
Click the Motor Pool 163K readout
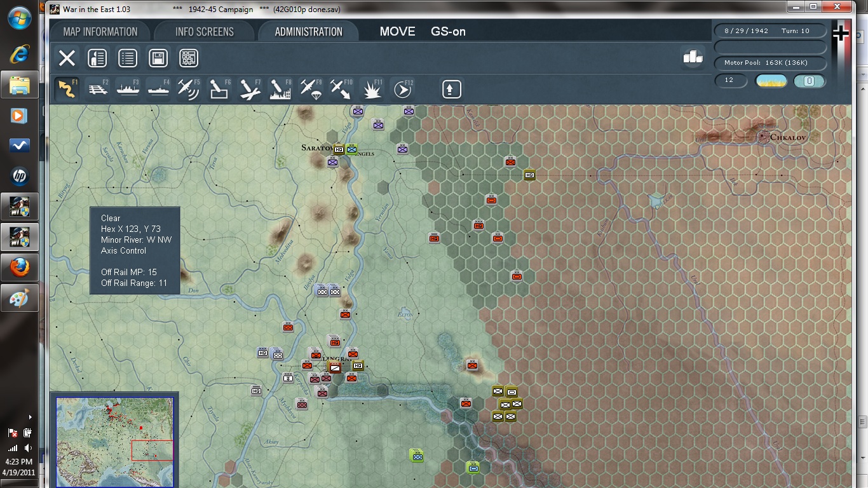(771, 63)
